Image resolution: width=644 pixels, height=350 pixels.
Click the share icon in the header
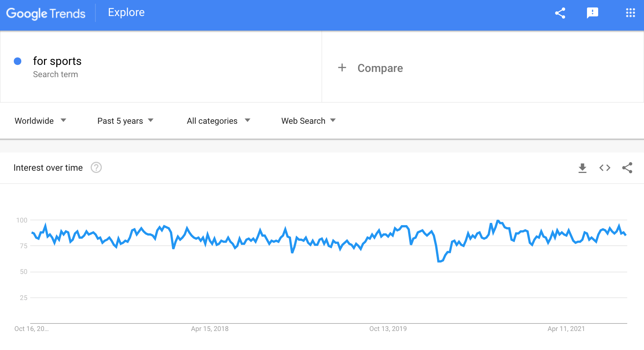coord(560,13)
